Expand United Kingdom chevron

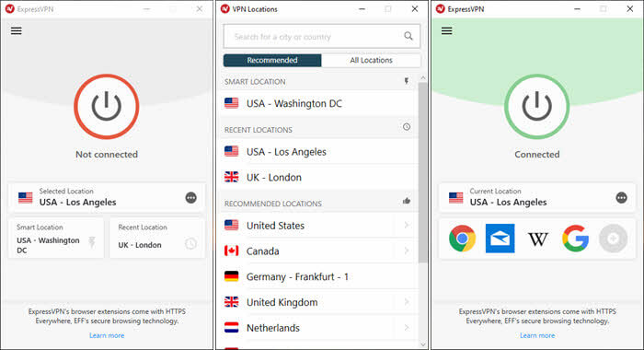(407, 302)
